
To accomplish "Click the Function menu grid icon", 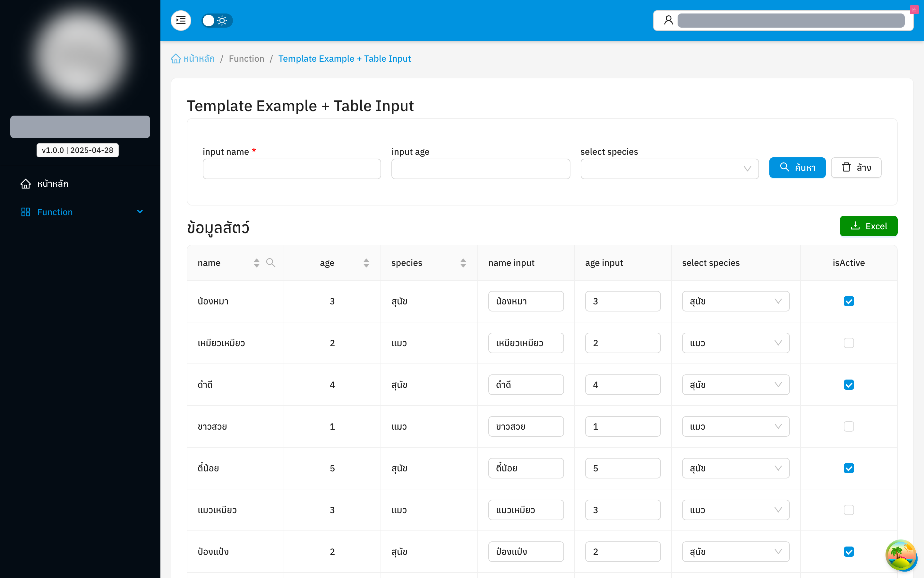I will pos(26,212).
